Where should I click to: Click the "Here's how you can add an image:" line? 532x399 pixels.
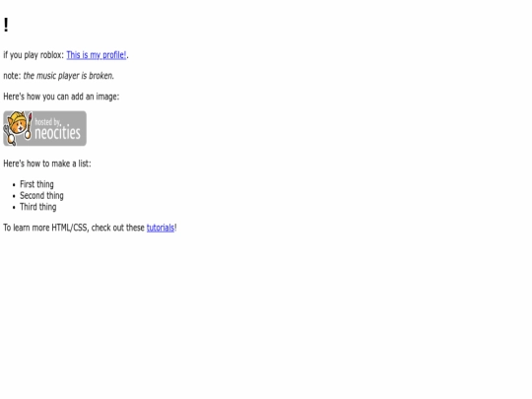[x=61, y=97]
